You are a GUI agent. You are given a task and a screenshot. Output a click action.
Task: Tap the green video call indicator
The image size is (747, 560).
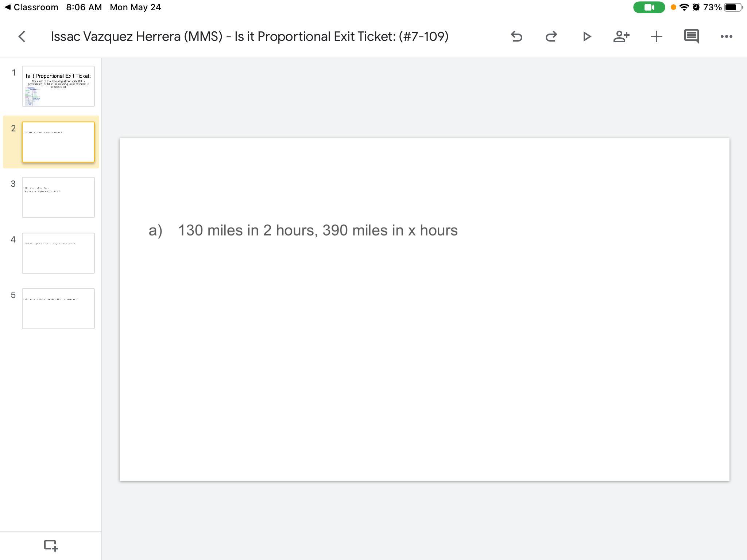(649, 7)
